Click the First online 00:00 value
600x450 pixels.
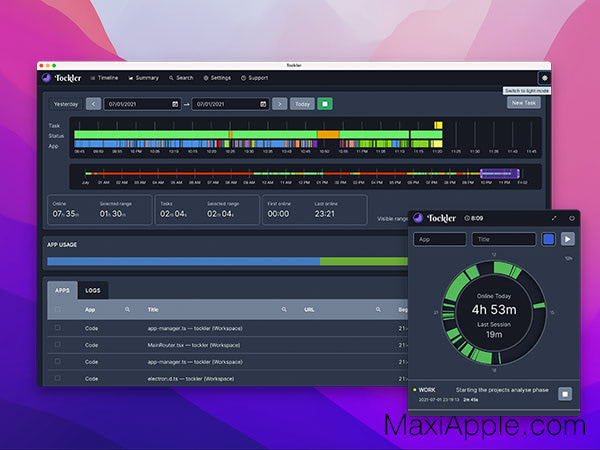coord(278,214)
